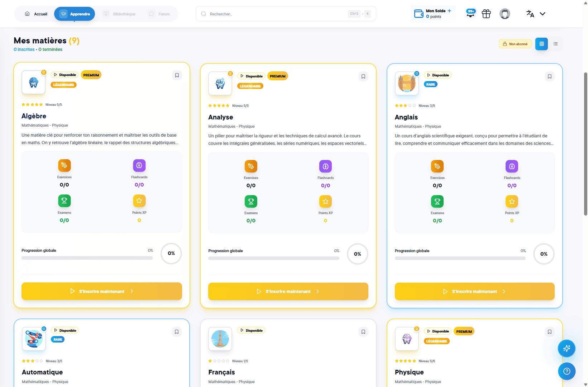The height and width of the screenshot is (387, 588).
Task: Open the Analyse course title
Action: 221,117
